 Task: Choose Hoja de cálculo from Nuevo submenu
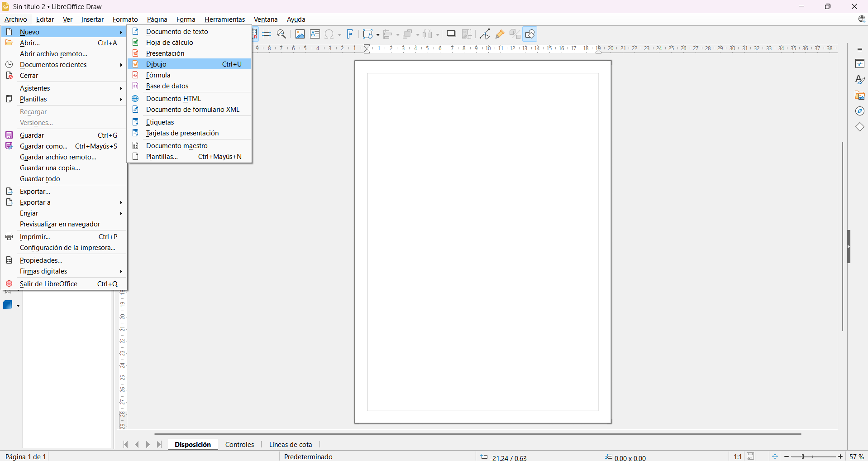tap(170, 43)
